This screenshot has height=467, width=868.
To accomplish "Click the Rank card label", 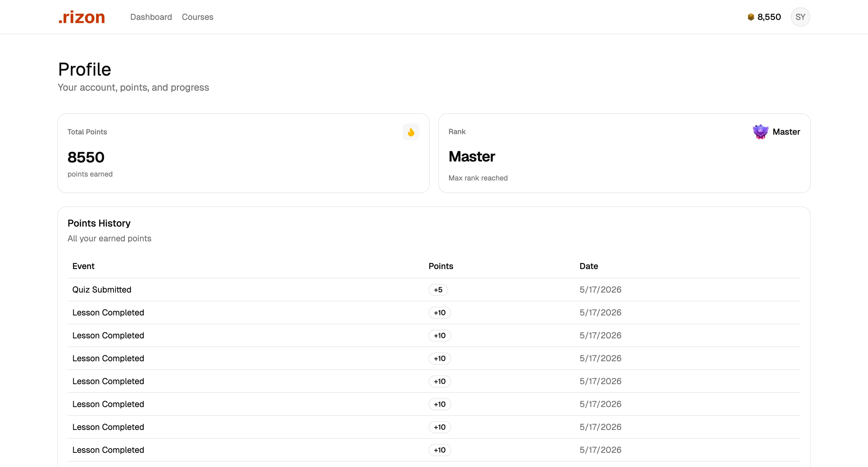I will coord(457,132).
